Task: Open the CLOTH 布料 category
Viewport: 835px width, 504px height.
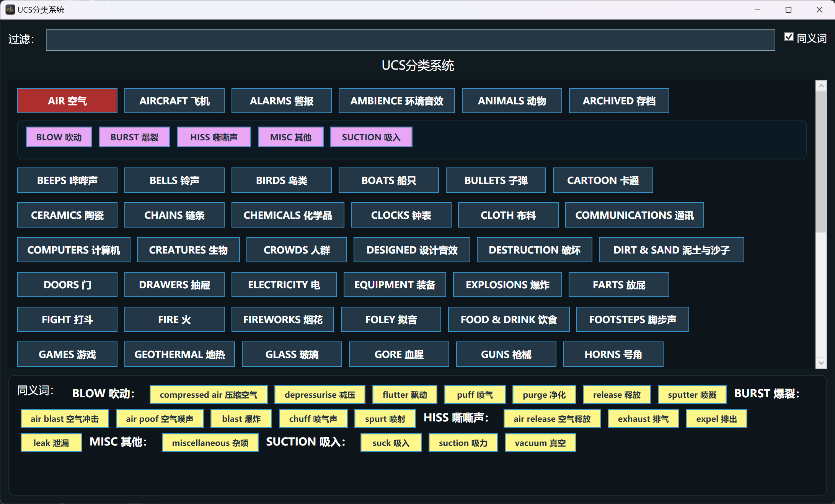Action: [508, 215]
